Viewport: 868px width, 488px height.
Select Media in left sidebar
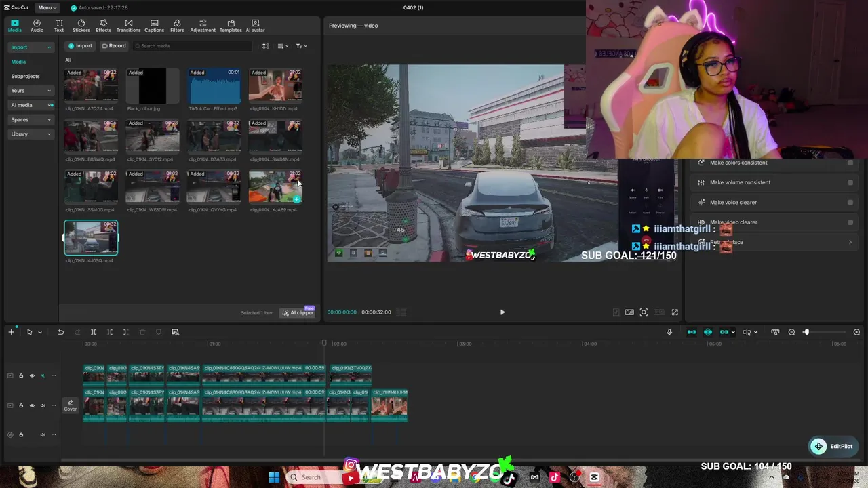[x=18, y=62]
